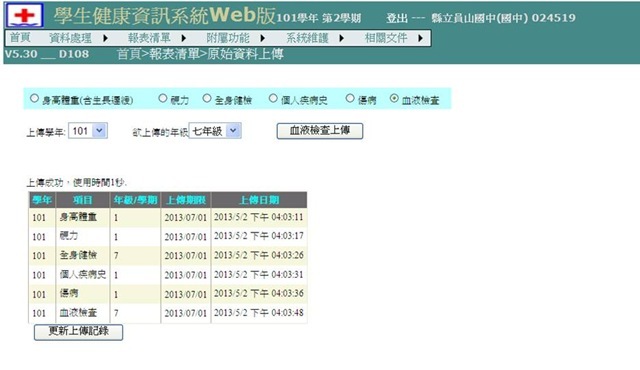The image size is (640, 370).
Task: Click the 更新上傳記錄 button
Action: [x=78, y=332]
